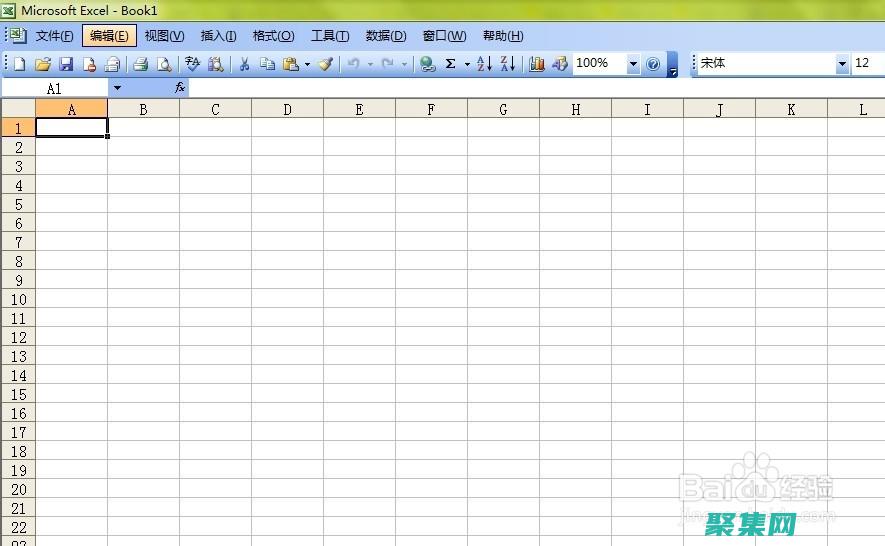Open the 插入(I) menu
The width and height of the screenshot is (885, 546).
click(x=218, y=36)
